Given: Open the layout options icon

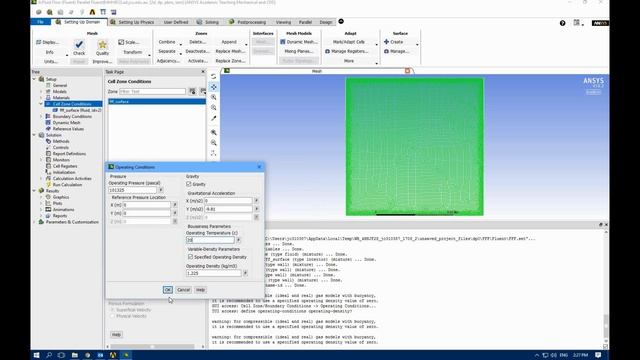Looking at the screenshot, I should click(x=577, y=23).
